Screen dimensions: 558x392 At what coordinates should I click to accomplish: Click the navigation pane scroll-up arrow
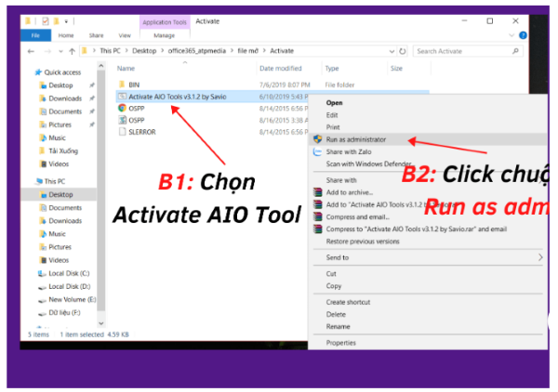click(101, 66)
